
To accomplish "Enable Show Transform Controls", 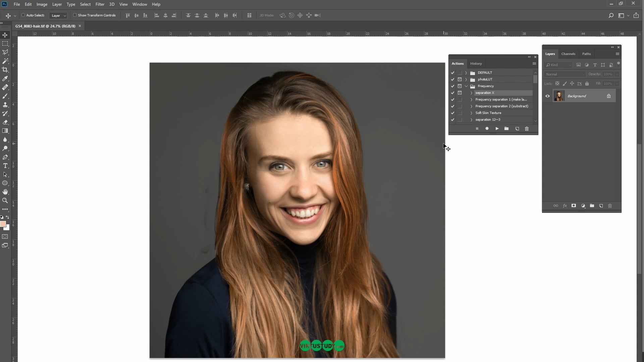I will [x=75, y=15].
